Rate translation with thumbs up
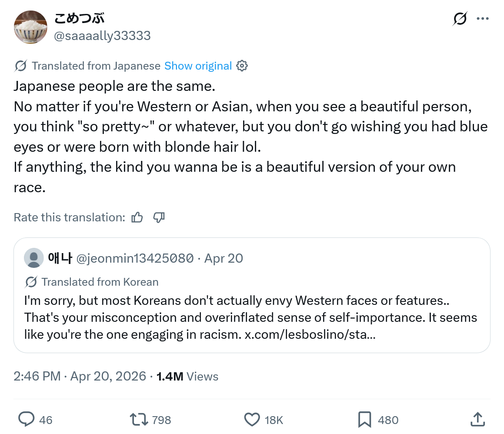The height and width of the screenshot is (434, 504). pyautogui.click(x=137, y=217)
